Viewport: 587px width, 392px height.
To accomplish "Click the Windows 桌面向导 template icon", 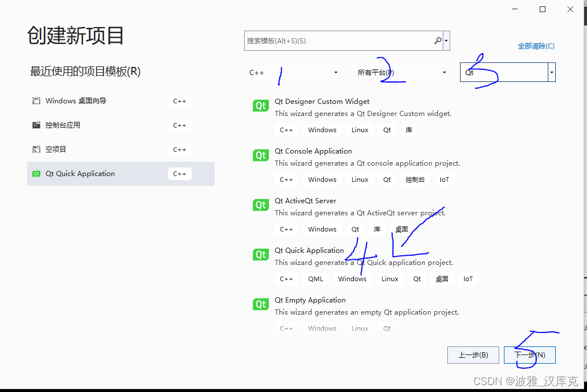I will click(x=36, y=100).
